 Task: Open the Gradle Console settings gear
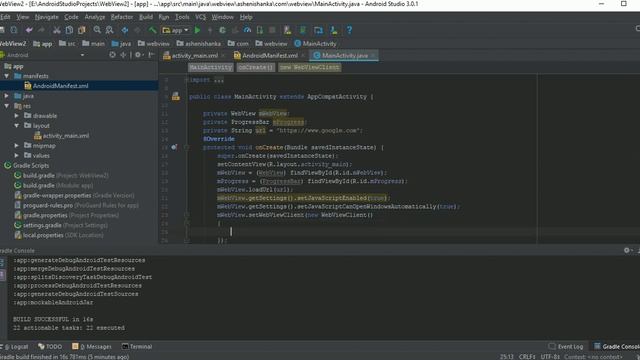[627, 250]
